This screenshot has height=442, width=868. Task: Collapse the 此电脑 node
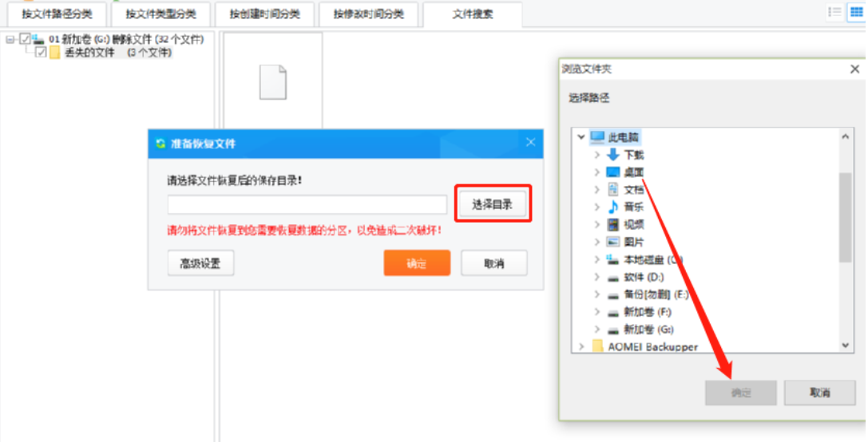click(581, 136)
